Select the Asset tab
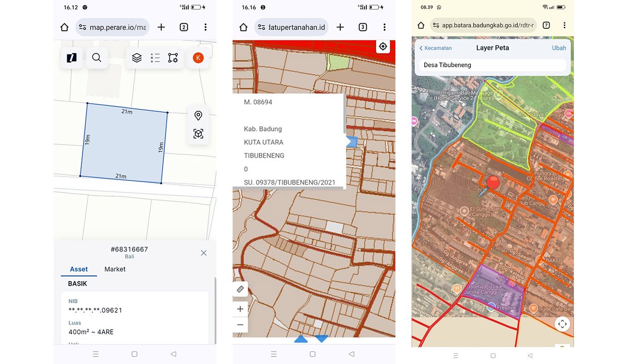The height and width of the screenshot is (364, 627). (79, 269)
